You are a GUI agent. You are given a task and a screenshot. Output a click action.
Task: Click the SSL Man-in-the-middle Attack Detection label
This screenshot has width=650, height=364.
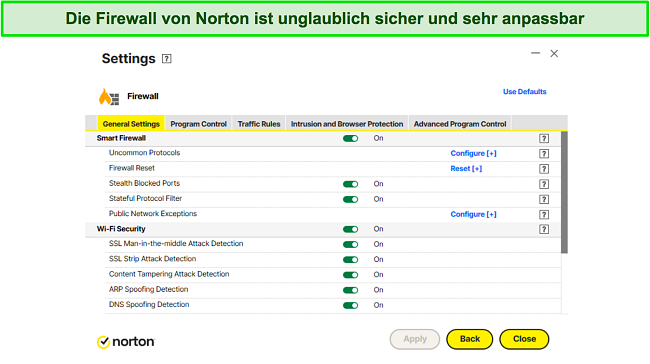point(176,243)
